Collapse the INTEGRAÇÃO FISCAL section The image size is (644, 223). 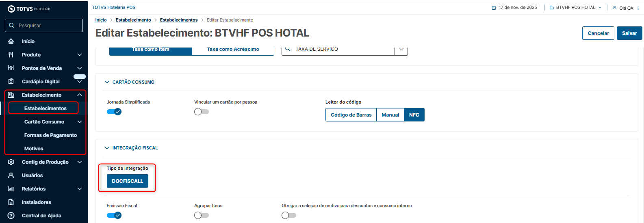107,148
